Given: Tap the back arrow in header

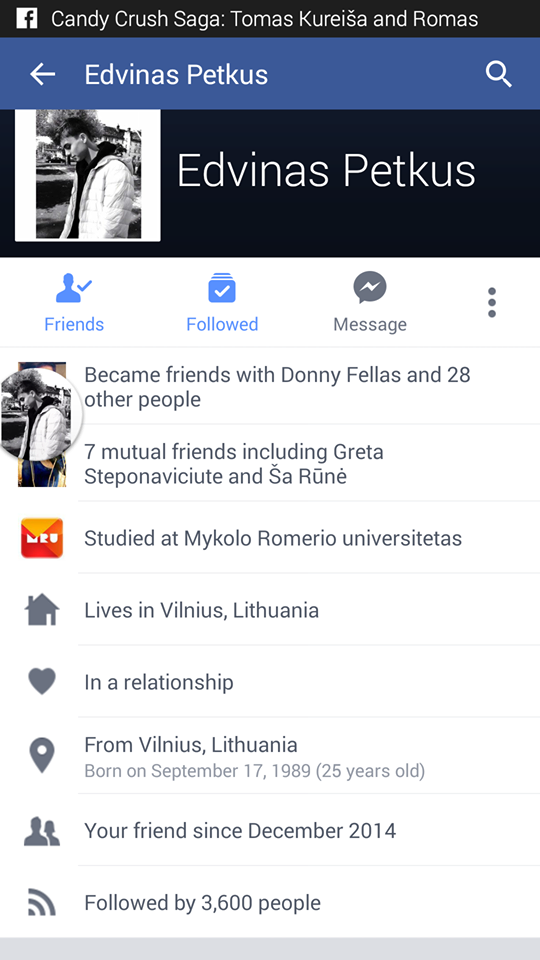Looking at the screenshot, I should coord(42,75).
